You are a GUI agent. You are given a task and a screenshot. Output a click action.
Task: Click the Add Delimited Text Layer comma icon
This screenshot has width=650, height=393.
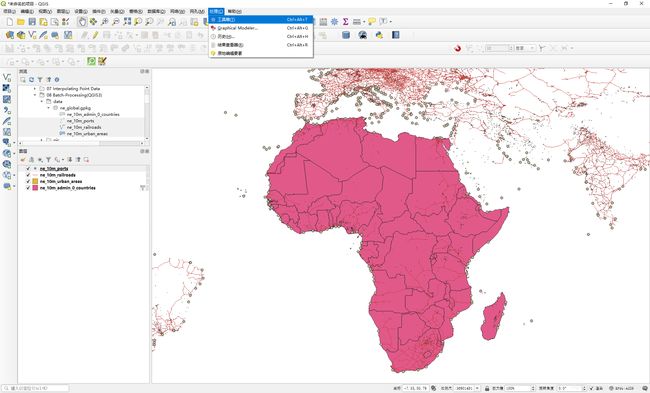[7, 110]
